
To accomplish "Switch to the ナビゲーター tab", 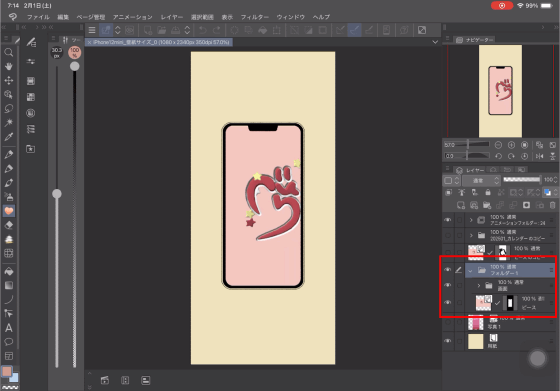I will point(475,40).
